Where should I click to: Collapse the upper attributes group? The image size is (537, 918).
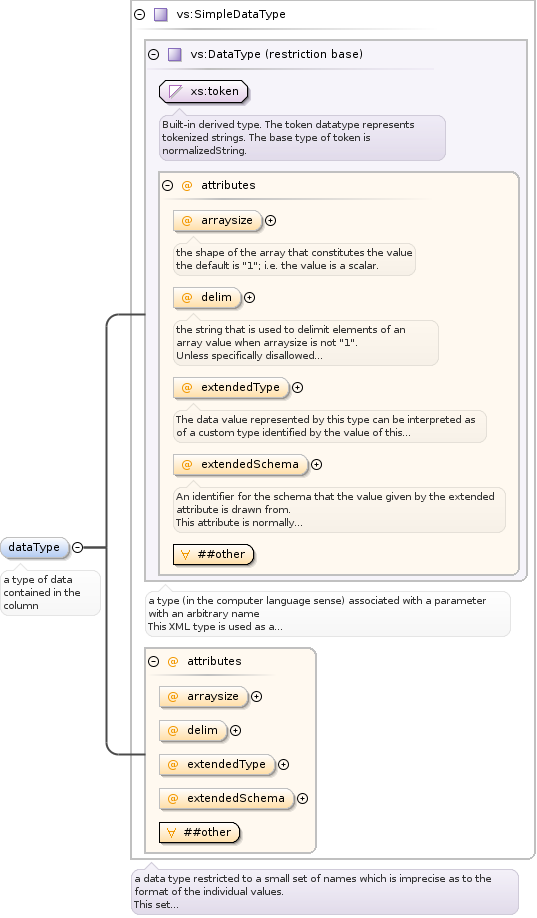pos(167,186)
